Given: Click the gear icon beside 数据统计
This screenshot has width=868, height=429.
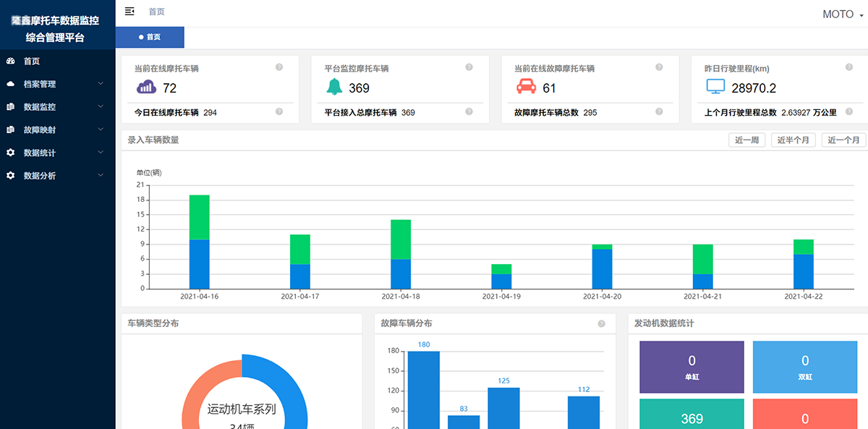Looking at the screenshot, I should (10, 153).
